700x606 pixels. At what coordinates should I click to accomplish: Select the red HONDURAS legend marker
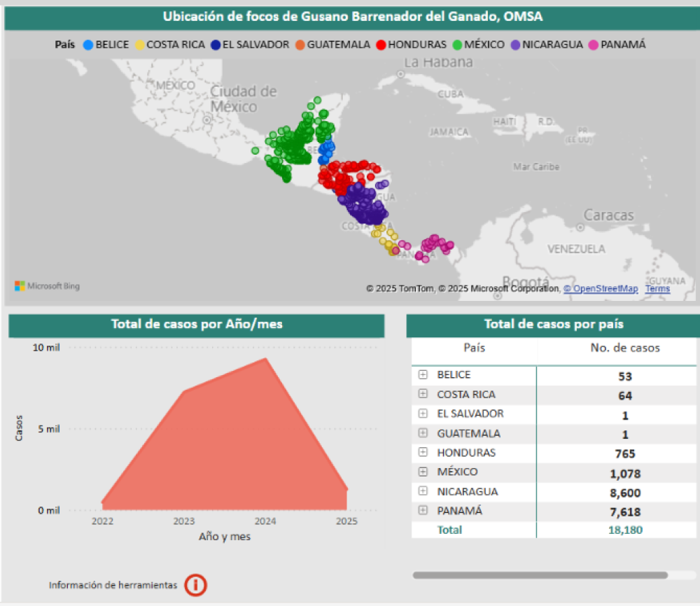[x=381, y=45]
